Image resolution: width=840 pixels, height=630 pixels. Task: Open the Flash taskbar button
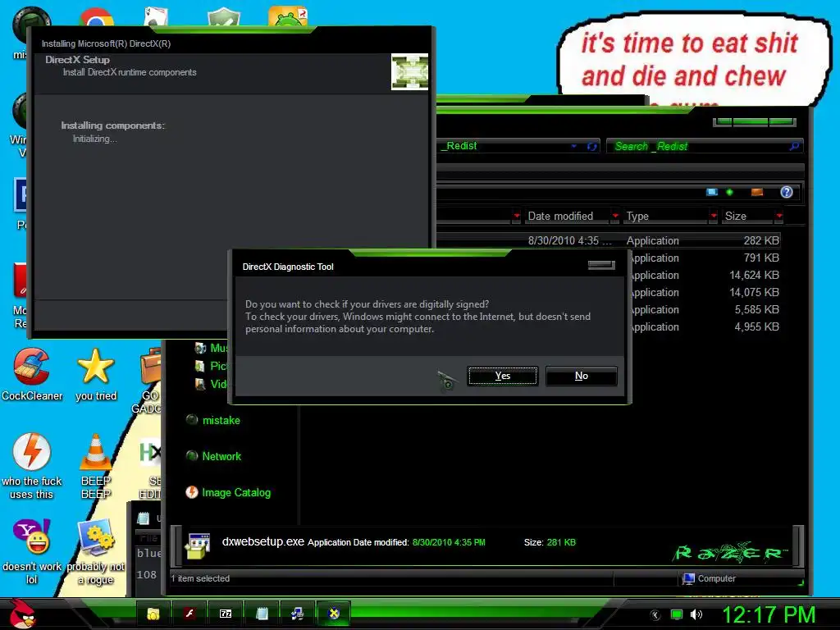coord(189,614)
